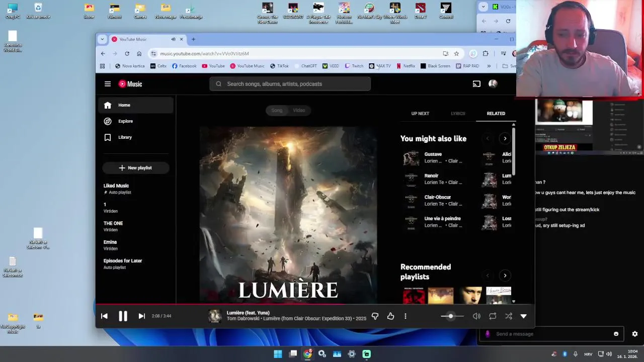Expand the hidden bookmarks chevron
The width and height of the screenshot is (644, 362).
pos(489,66)
